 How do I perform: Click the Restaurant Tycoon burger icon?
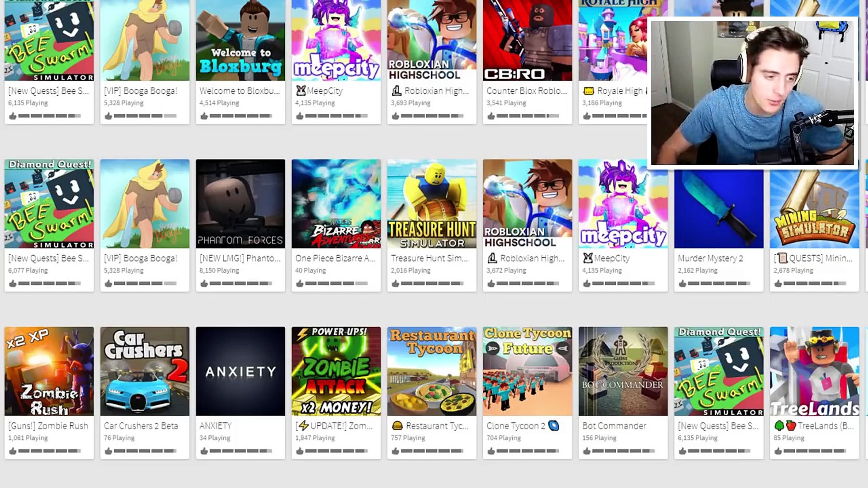click(397, 426)
